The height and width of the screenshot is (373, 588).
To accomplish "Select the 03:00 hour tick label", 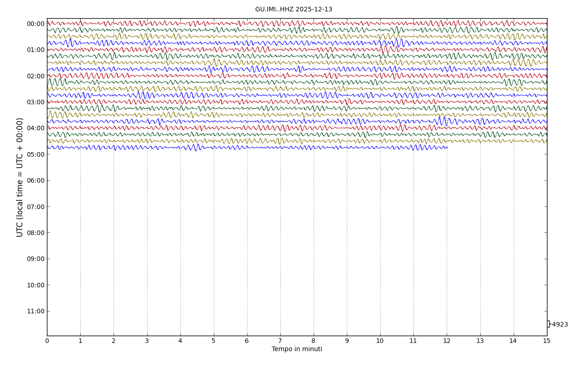I will point(36,102).
